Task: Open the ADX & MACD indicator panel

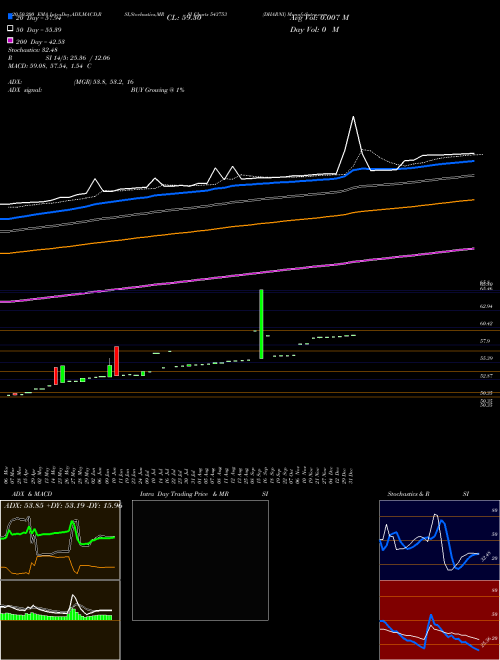Action: coord(60,540)
